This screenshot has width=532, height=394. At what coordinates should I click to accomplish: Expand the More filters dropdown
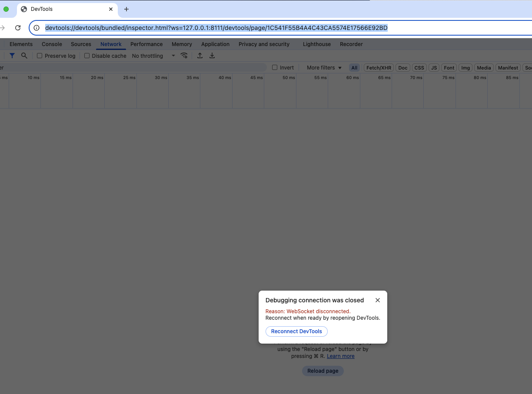[324, 68]
